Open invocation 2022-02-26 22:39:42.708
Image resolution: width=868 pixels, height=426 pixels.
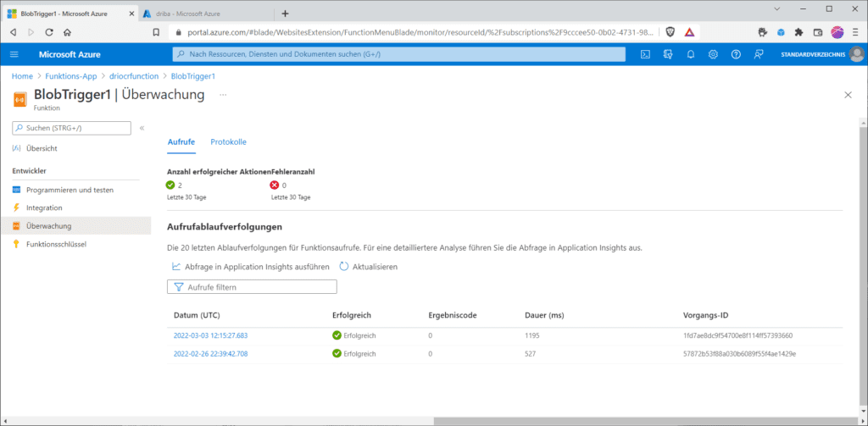pyautogui.click(x=211, y=354)
